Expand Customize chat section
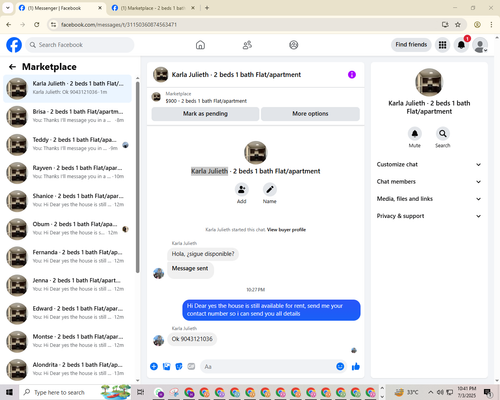The width and height of the screenshot is (500, 400). pos(429,164)
